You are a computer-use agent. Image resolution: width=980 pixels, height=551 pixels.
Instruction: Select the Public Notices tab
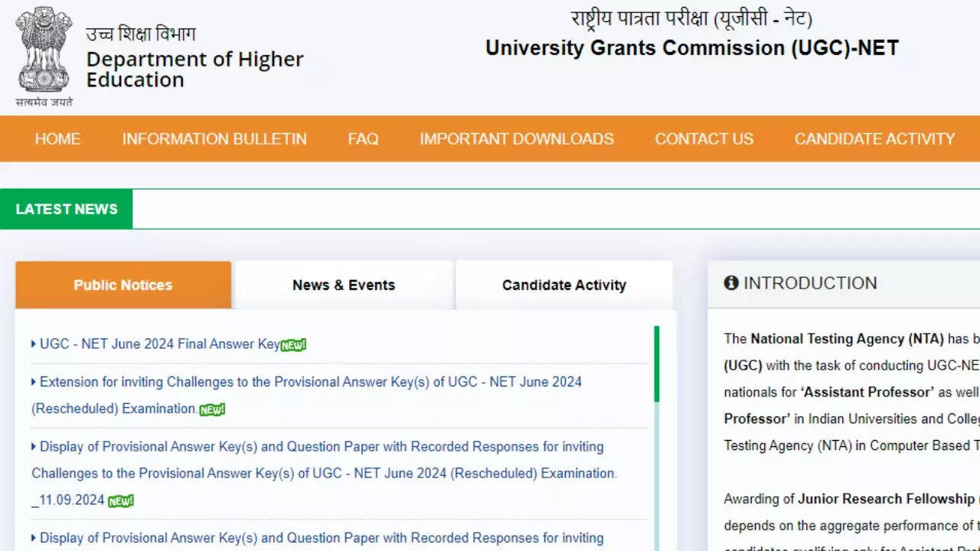[x=123, y=285]
